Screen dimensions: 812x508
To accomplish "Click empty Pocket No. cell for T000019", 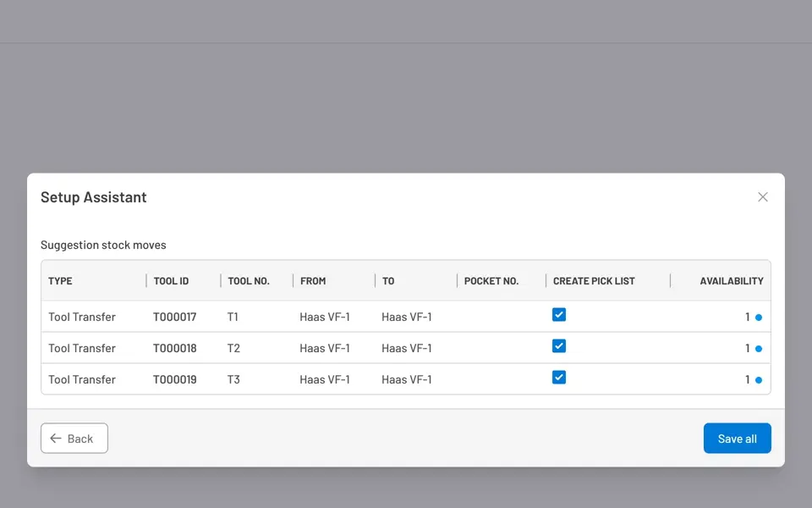I will point(502,379).
